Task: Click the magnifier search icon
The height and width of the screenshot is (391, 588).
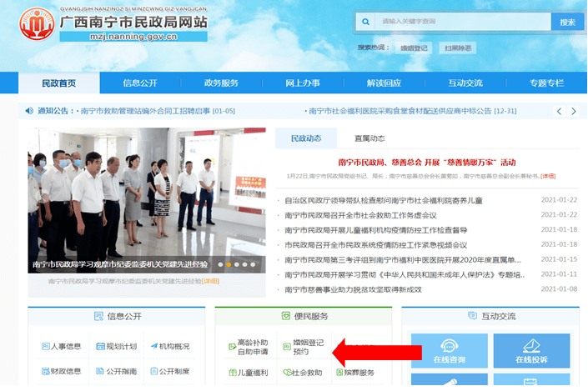Action: click(x=365, y=22)
